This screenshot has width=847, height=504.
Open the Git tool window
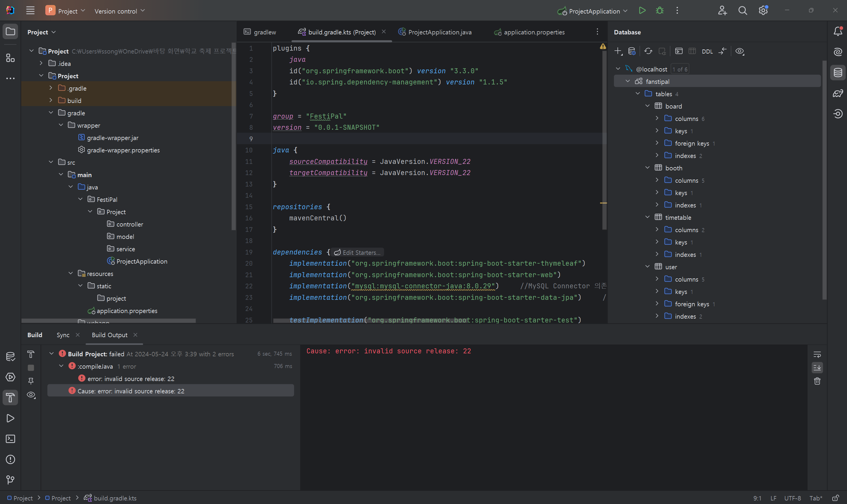(x=10, y=480)
